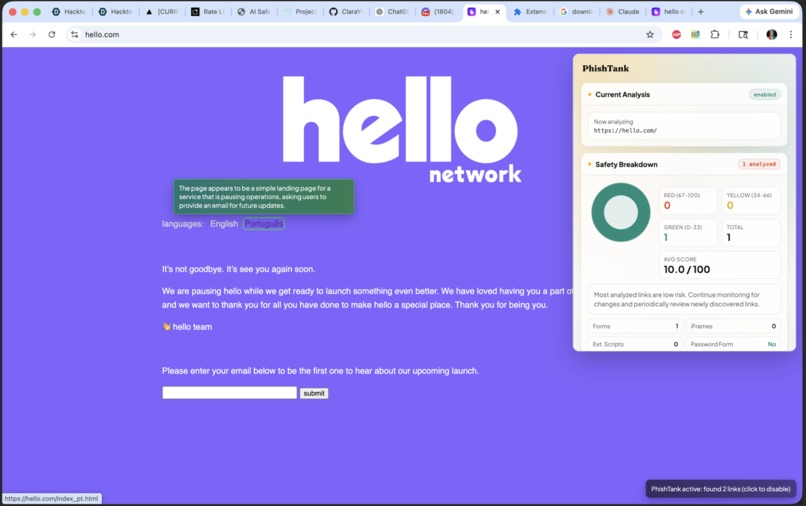Open the Extensions puzzle-piece toolbar icon
Image resolution: width=806 pixels, height=506 pixels.
coord(715,34)
